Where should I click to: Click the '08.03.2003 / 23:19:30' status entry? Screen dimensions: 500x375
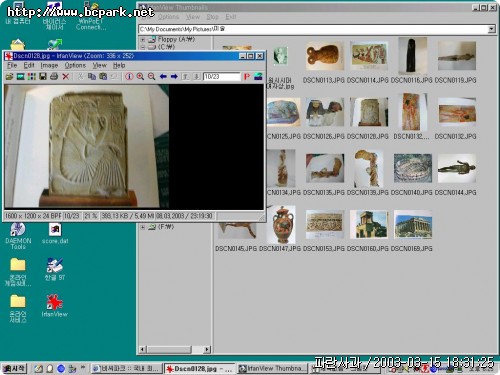(x=184, y=216)
